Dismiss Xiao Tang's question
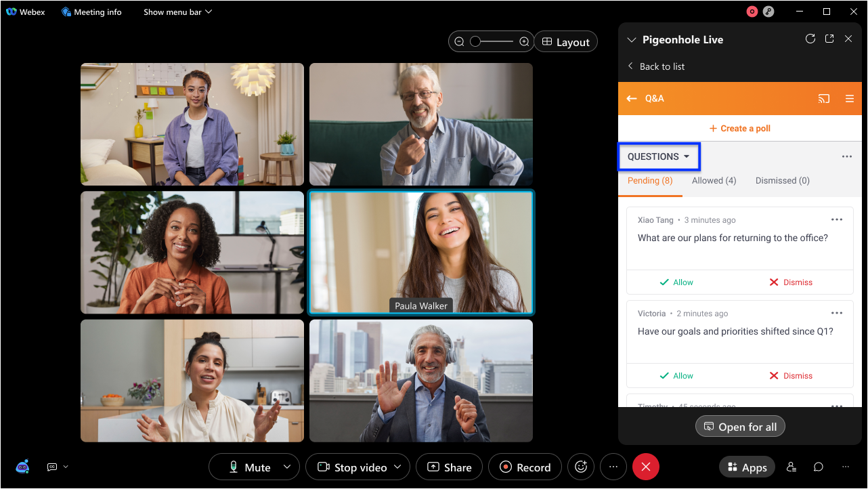This screenshot has width=868, height=489. coord(790,282)
